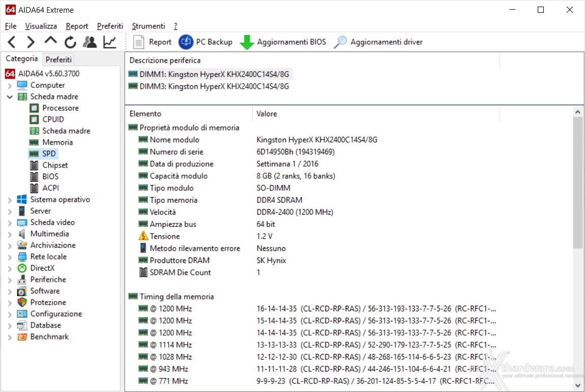
Task: Click the Valore column header
Action: coord(375,114)
